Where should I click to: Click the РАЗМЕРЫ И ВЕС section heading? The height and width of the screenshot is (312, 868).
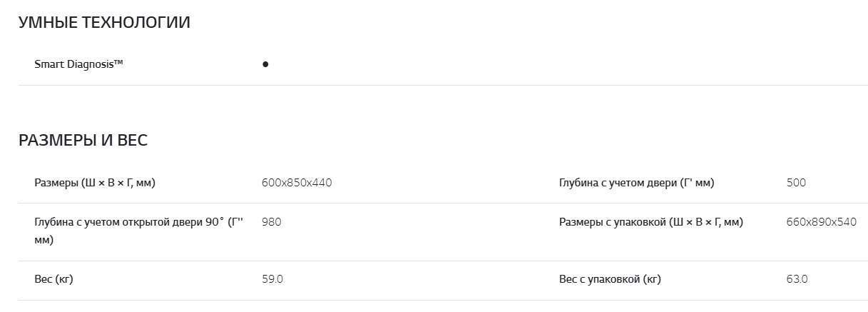click(83, 140)
